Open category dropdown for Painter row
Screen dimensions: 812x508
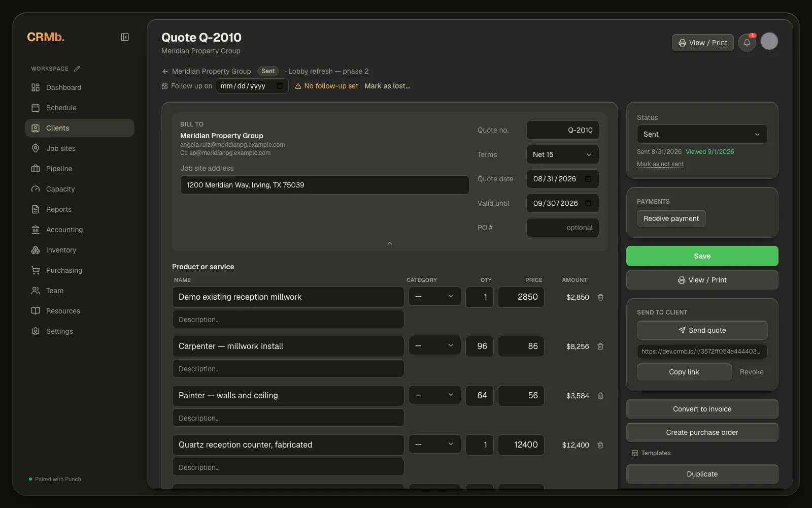pos(435,395)
